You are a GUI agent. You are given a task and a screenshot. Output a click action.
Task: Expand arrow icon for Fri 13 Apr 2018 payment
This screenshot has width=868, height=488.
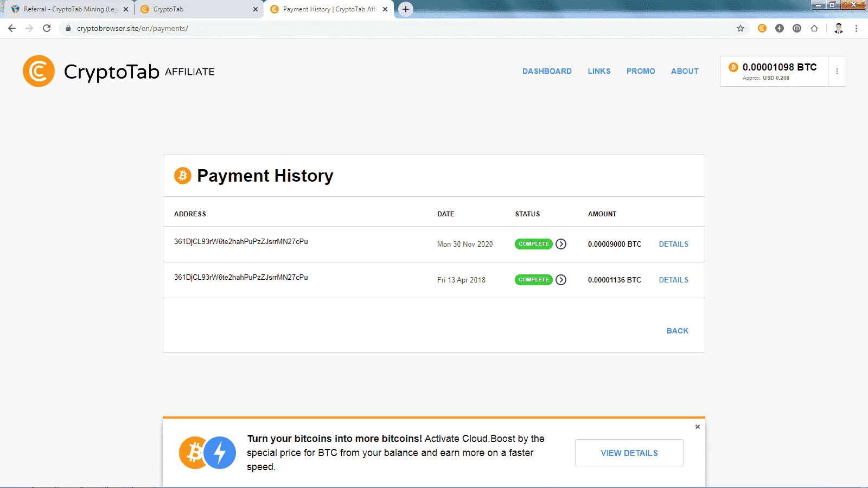click(561, 280)
